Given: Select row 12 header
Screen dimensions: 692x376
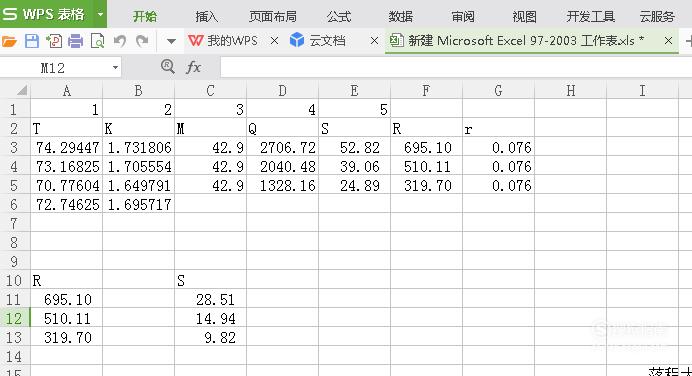Looking at the screenshot, I should pos(15,318).
